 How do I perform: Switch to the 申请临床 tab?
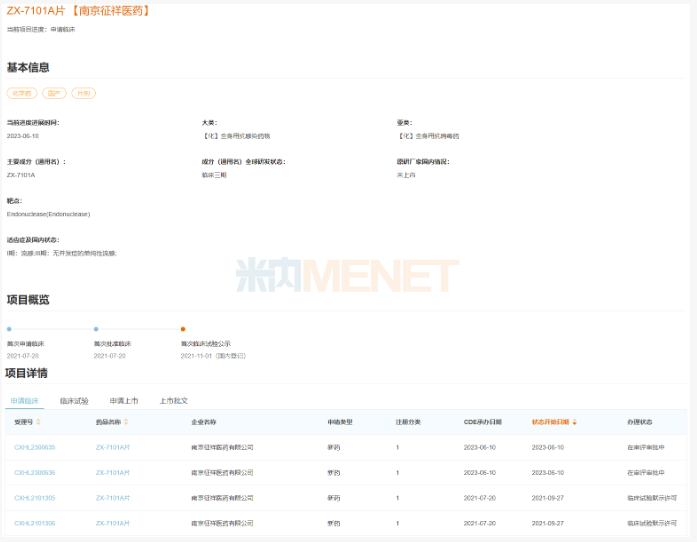tap(24, 401)
